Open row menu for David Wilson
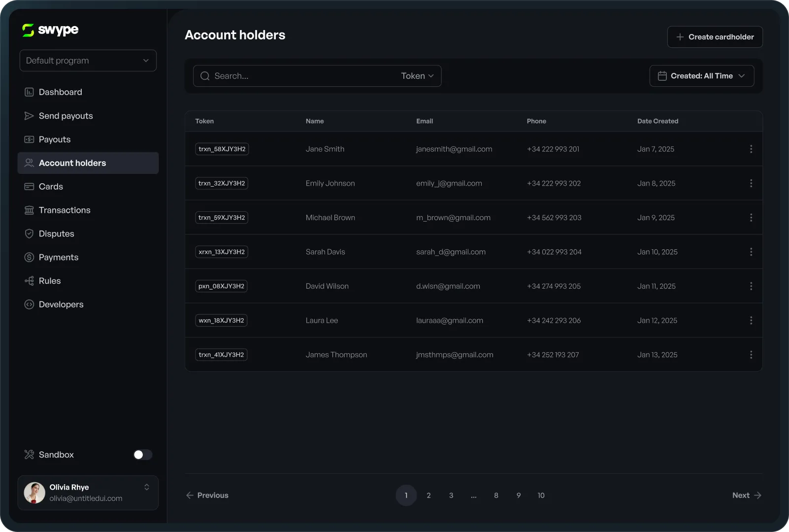This screenshot has height=532, width=789. pyautogui.click(x=751, y=286)
